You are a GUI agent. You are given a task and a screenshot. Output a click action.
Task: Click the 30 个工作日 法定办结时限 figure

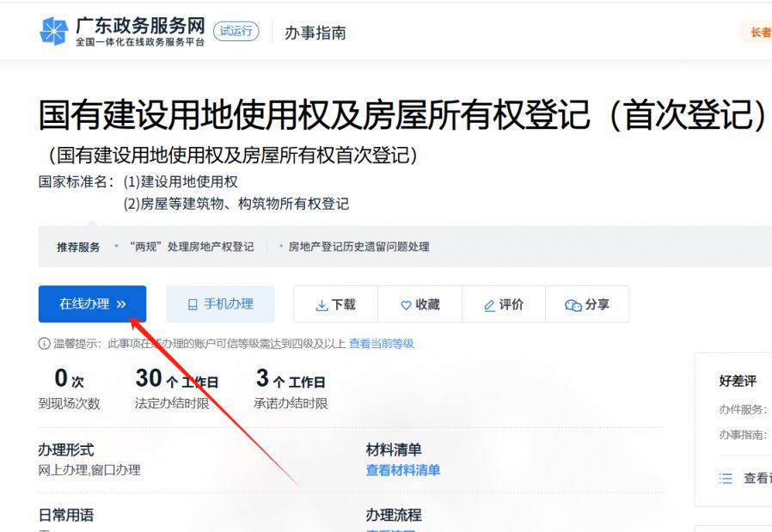pos(176,379)
